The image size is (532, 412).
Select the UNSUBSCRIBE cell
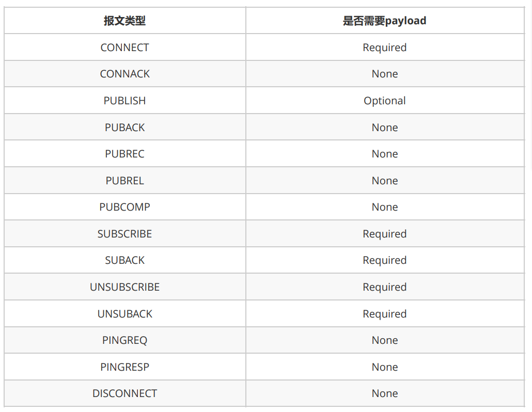click(124, 287)
